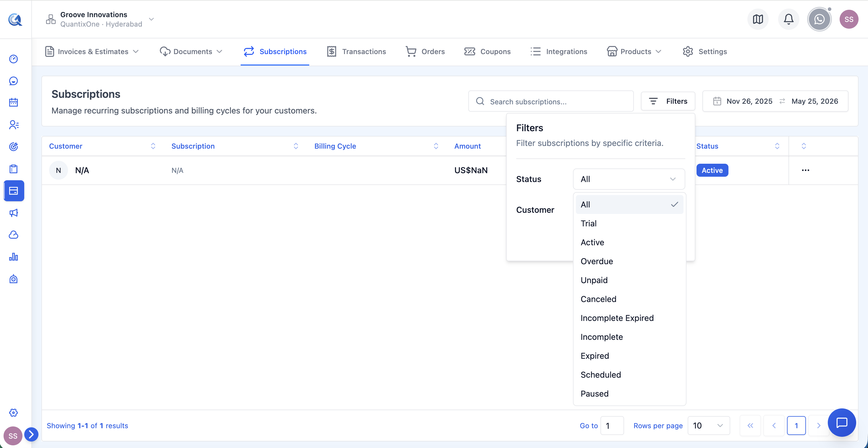Click the Filters button
The height and width of the screenshot is (448, 868).
[668, 101]
